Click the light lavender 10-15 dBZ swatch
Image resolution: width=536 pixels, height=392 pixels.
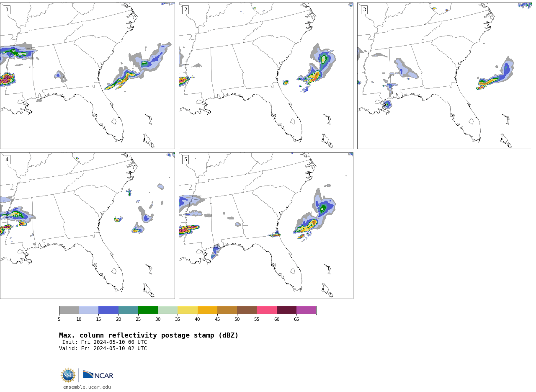point(88,310)
